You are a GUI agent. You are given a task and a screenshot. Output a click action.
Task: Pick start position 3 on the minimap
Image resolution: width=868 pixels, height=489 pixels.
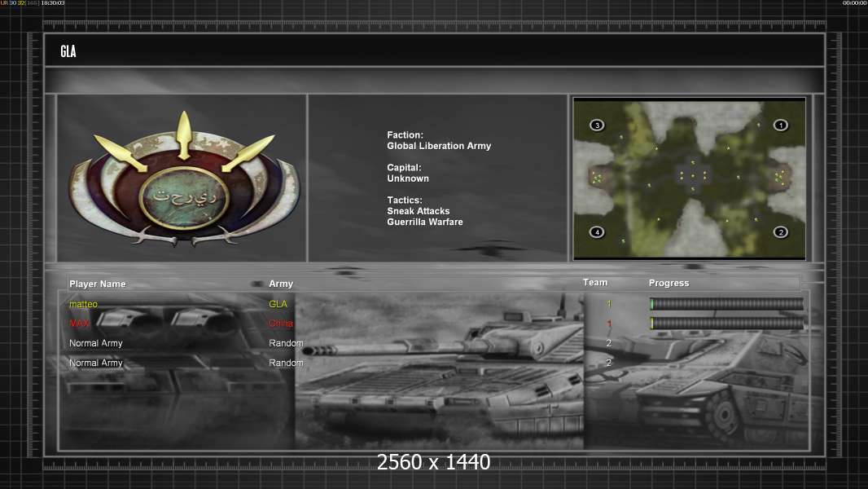[x=597, y=126]
